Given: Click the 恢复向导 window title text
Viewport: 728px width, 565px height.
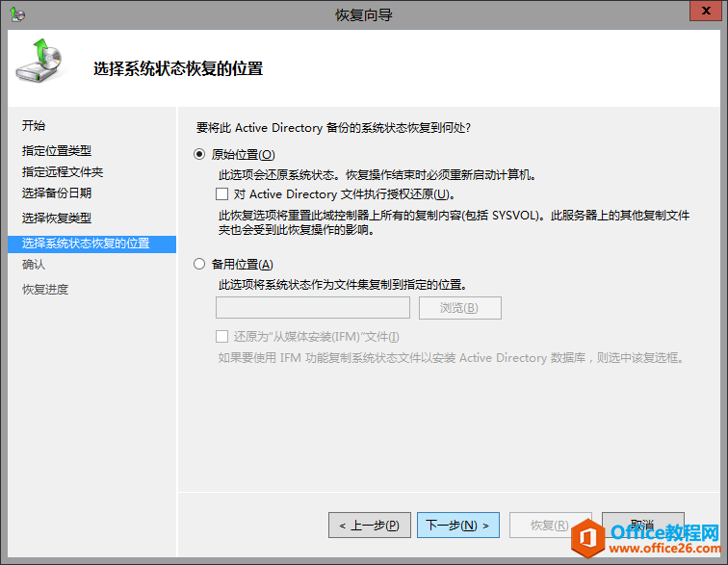Looking at the screenshot, I should [364, 15].
